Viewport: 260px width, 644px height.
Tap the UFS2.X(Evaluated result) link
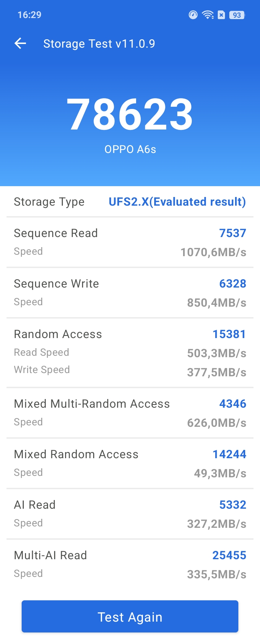pos(177,202)
